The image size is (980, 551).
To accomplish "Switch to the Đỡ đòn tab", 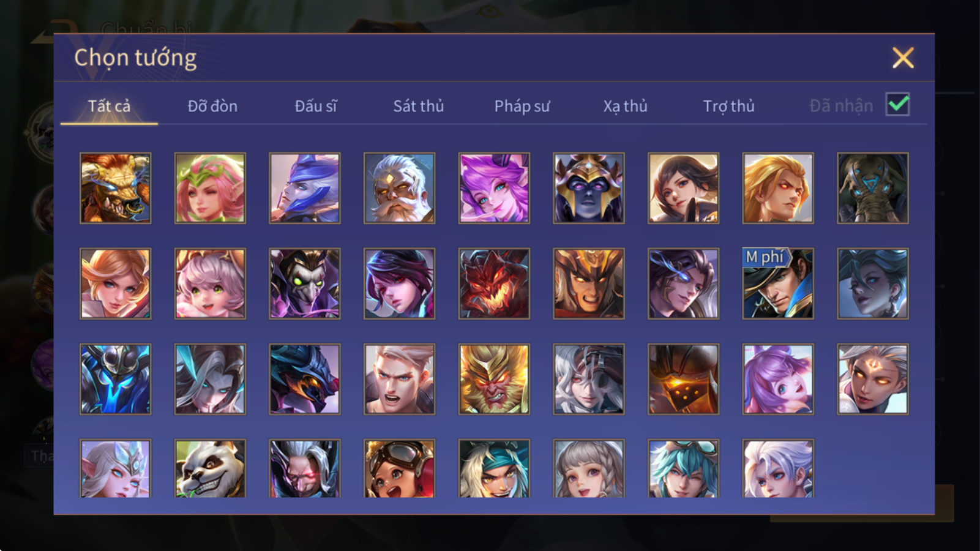I will [212, 106].
